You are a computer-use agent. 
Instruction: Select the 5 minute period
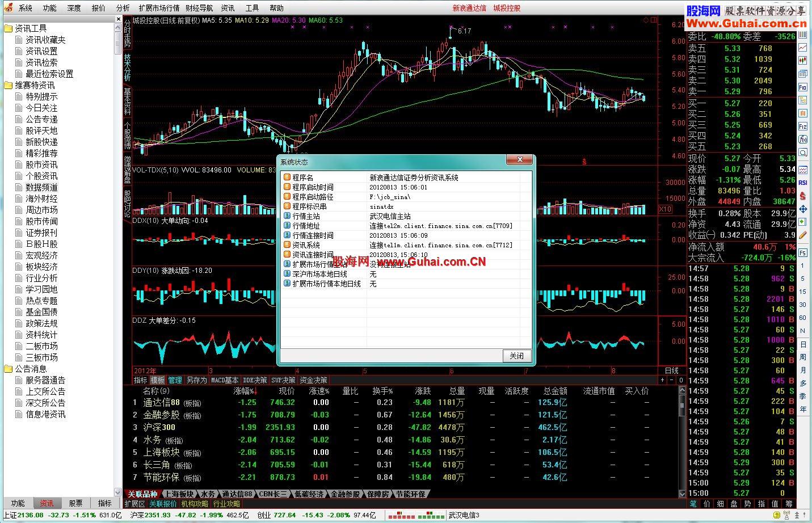point(803,279)
